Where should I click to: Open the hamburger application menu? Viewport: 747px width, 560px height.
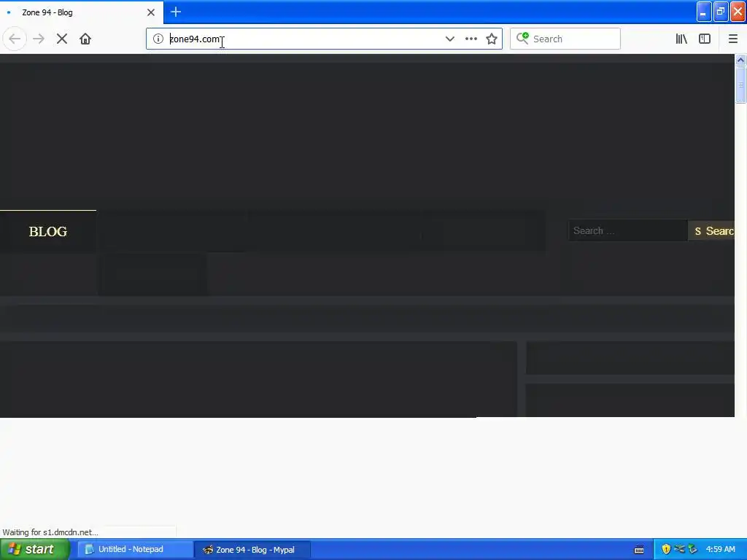coord(732,39)
